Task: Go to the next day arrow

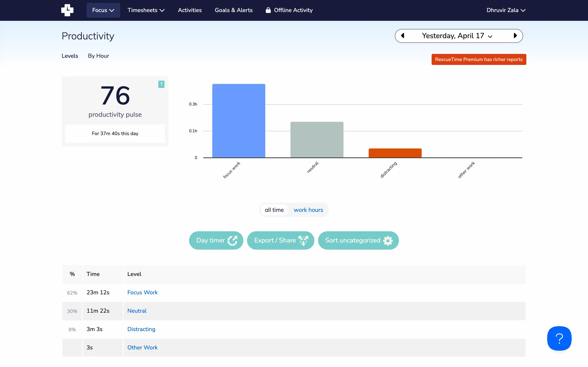Action: tap(515, 36)
